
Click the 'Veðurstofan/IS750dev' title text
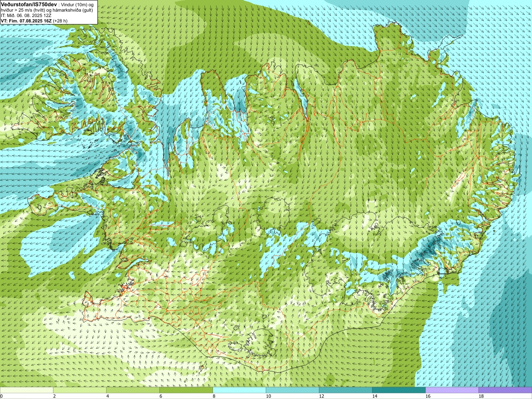click(29, 4)
